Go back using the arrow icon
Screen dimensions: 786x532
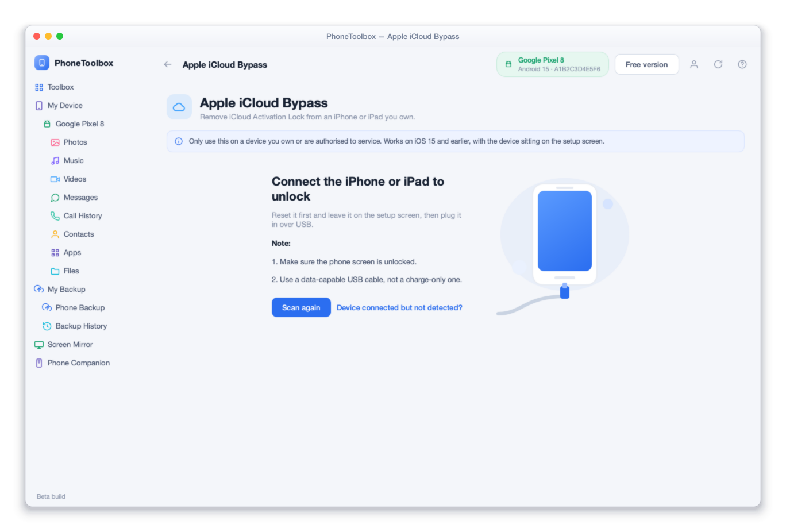168,64
